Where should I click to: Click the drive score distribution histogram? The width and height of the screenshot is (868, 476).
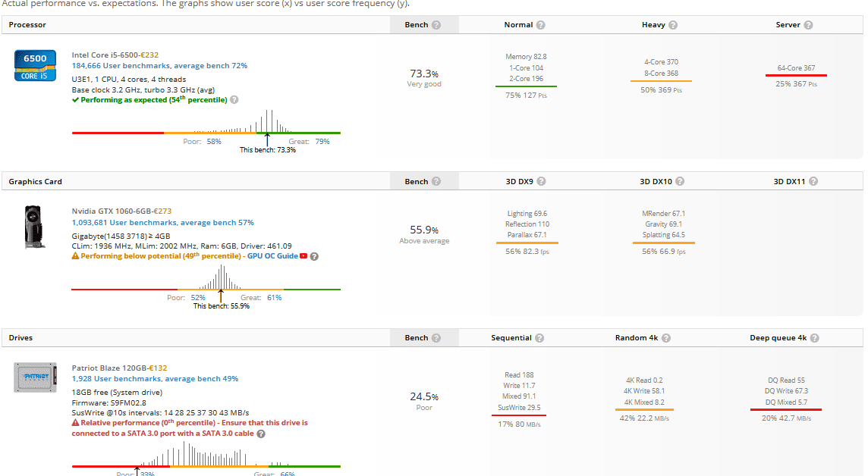click(x=206, y=455)
